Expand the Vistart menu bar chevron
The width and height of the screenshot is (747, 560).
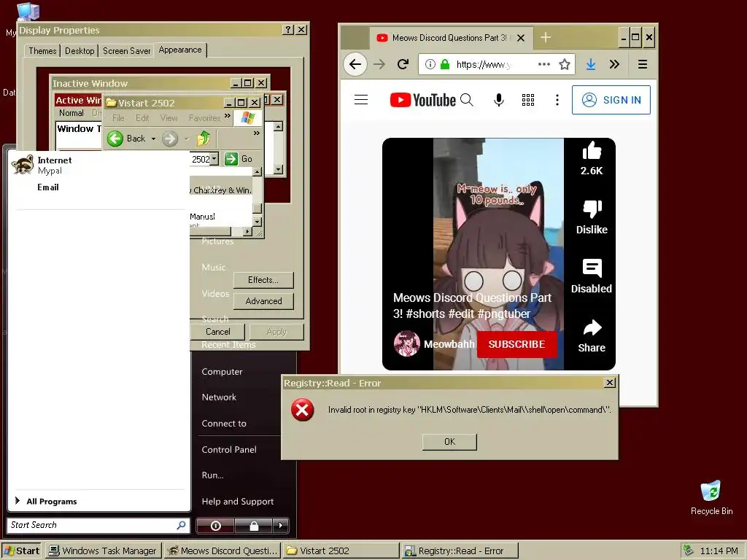(228, 116)
